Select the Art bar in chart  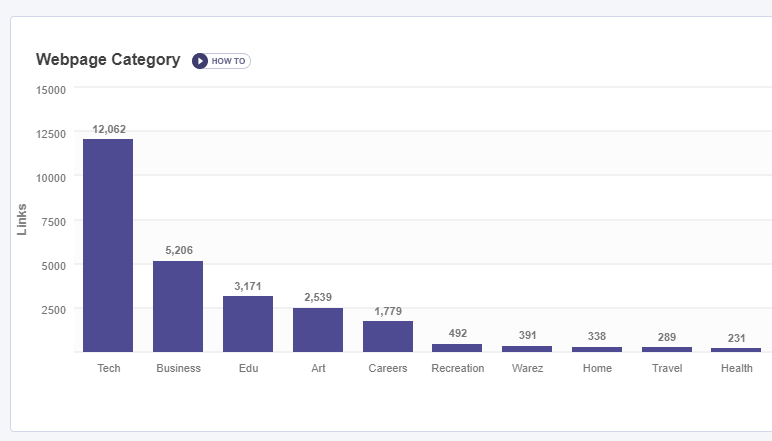click(318, 330)
